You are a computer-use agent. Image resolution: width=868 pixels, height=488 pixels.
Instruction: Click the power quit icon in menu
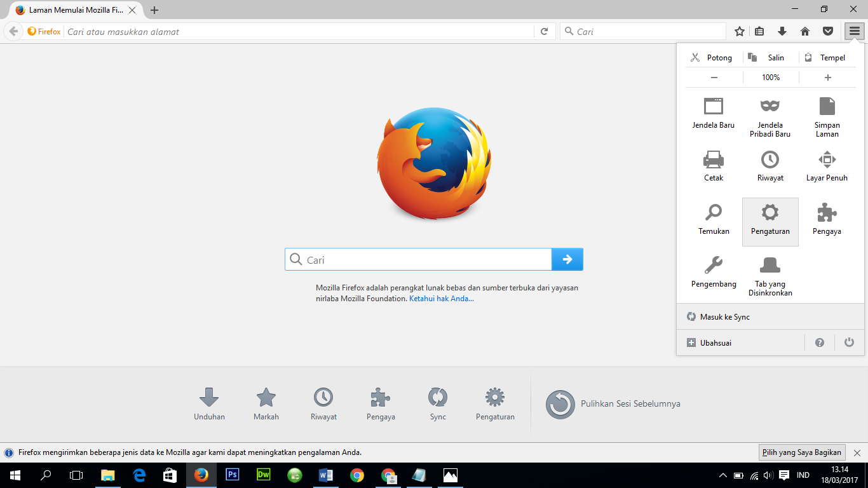849,342
